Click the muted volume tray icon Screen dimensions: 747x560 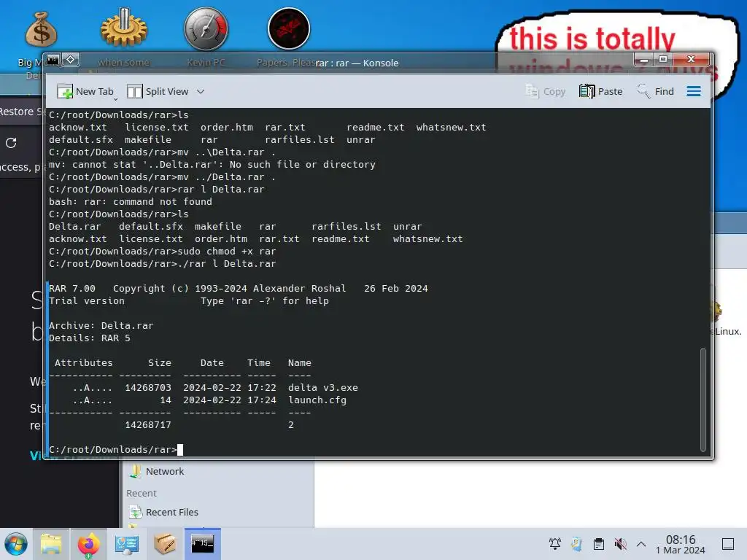point(620,544)
